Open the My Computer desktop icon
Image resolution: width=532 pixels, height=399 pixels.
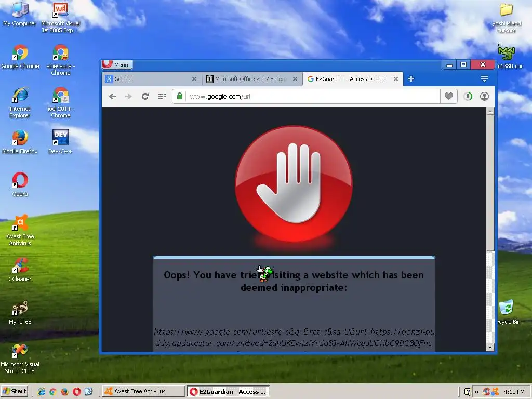point(20,14)
